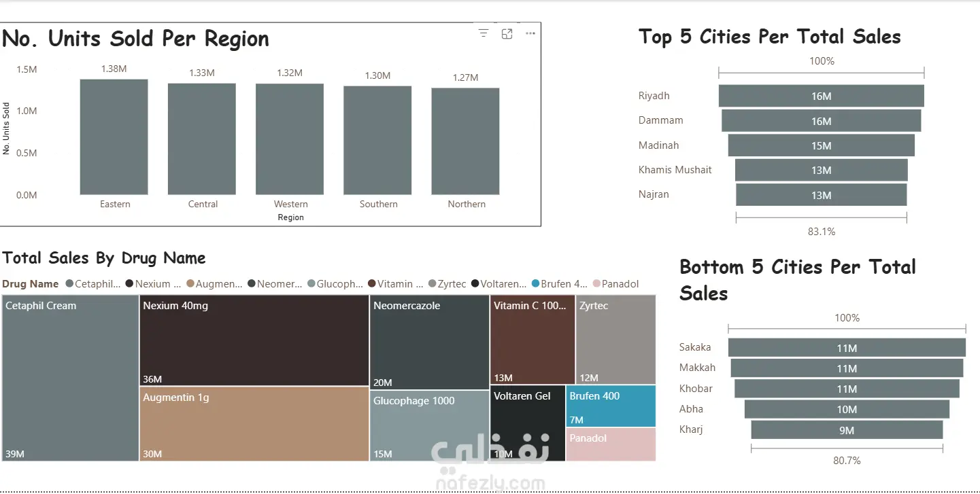Screen dimensions: 980x494
Task: Select the Vitamin C treemap tile
Action: point(533,340)
